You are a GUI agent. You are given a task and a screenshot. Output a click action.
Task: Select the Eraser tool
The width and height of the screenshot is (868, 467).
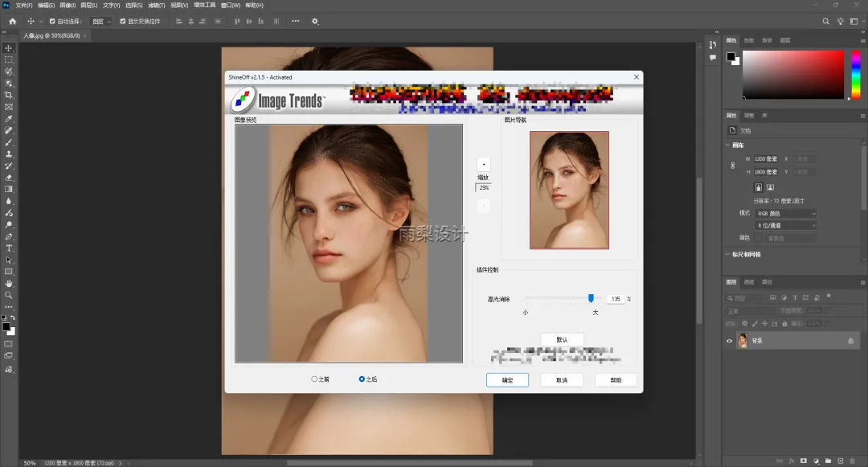click(x=9, y=178)
